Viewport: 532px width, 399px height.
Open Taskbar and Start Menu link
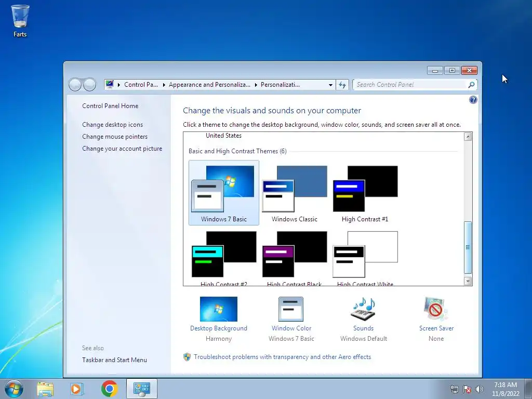(114, 360)
